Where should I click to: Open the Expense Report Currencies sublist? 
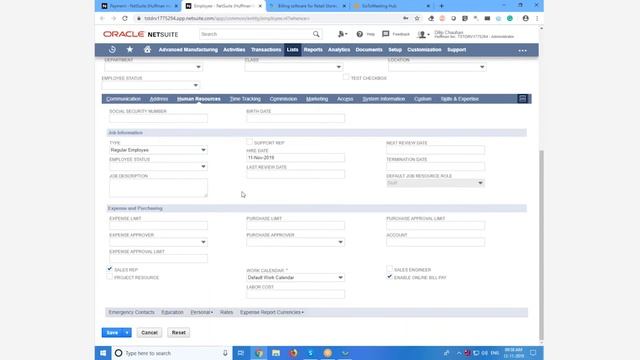272,312
